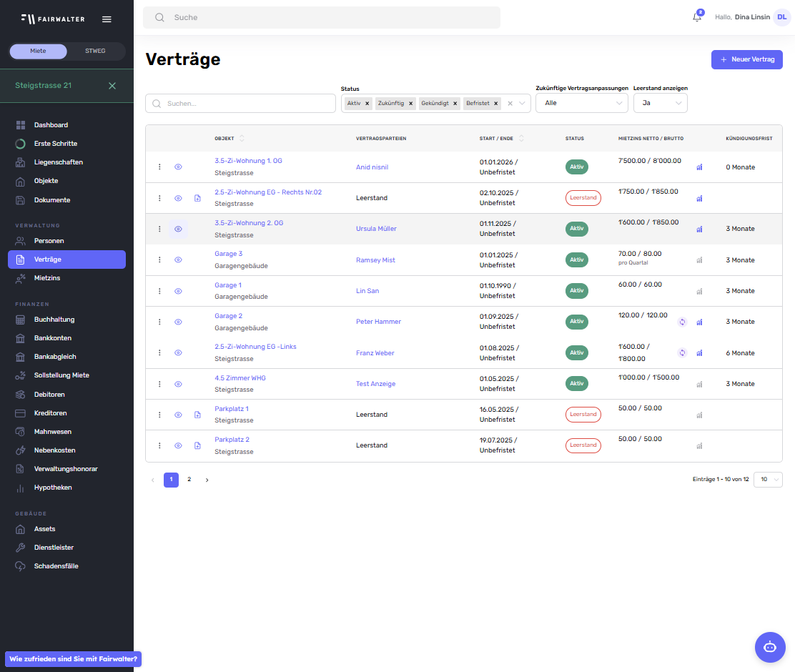Click add-contract document icon for Parkplatz 1
The height and width of the screenshot is (672, 795).
click(197, 415)
